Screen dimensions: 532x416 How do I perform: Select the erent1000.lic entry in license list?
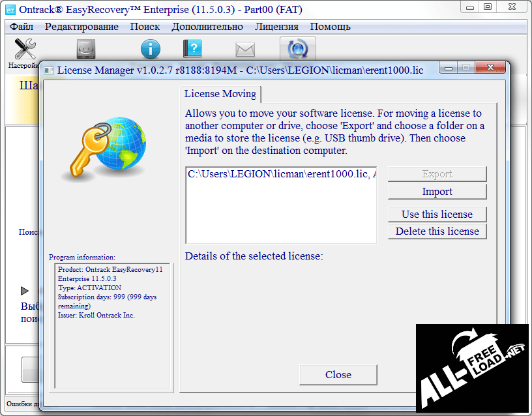tap(280, 174)
